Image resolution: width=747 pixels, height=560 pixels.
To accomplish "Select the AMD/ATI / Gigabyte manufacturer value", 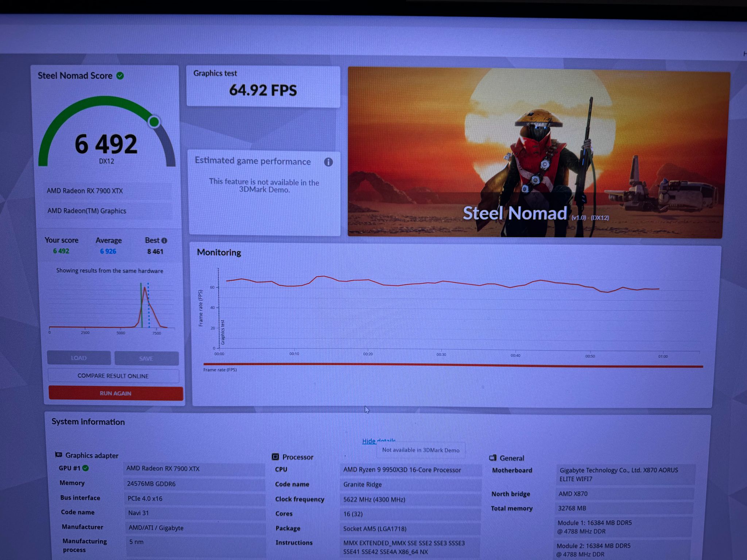I will coord(156,528).
